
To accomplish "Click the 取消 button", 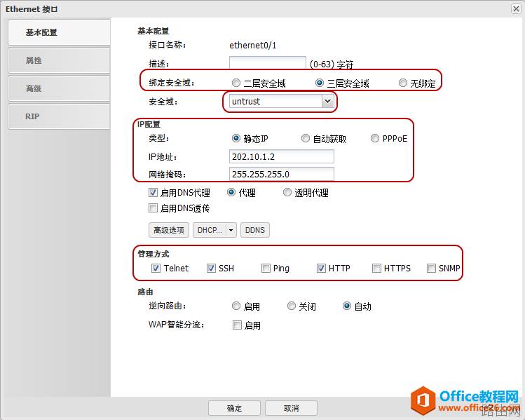I will point(292,408).
